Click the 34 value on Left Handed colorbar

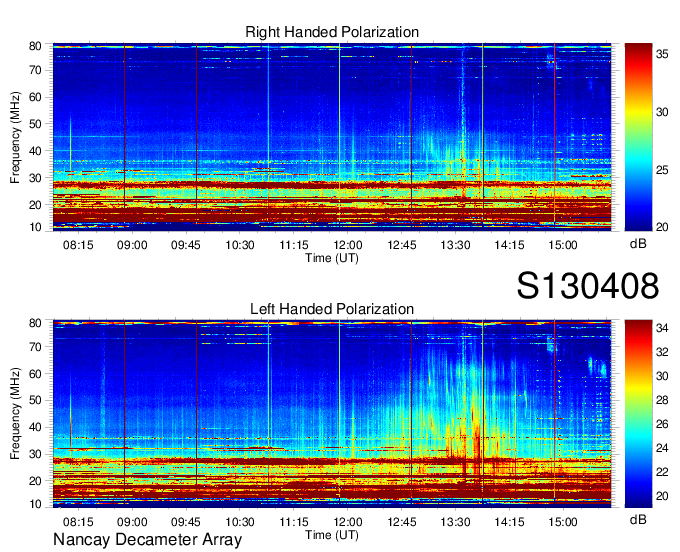[662, 328]
